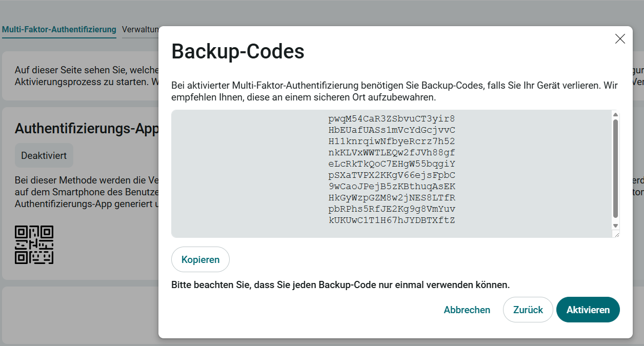Click the Deaktiviert status button
Viewport: 644px width, 346px height.
[44, 155]
